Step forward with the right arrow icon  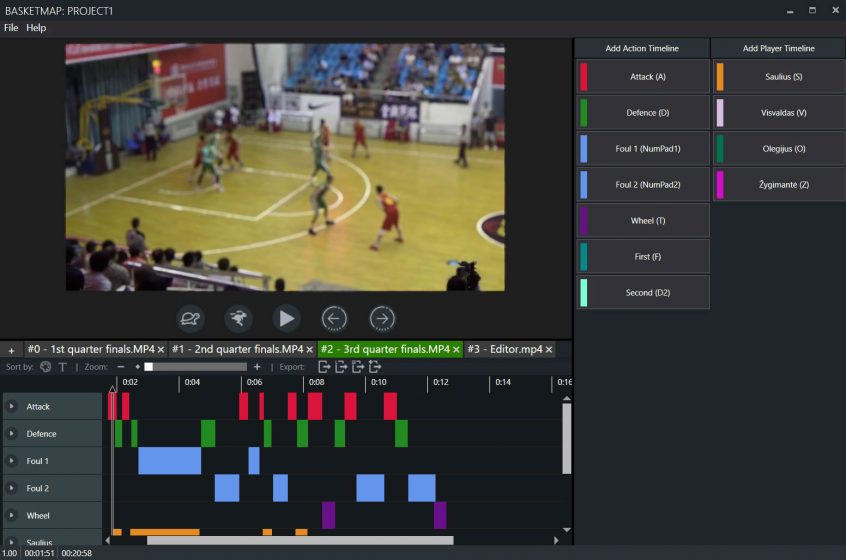pyautogui.click(x=383, y=319)
